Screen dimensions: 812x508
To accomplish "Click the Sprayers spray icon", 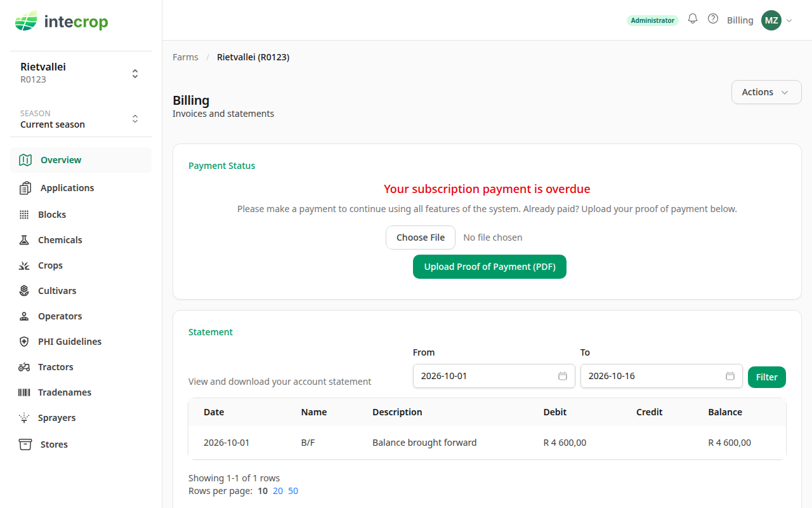I will (24, 418).
